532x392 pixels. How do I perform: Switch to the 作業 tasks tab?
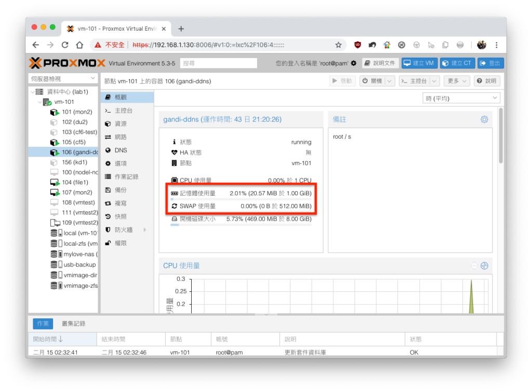pos(43,324)
